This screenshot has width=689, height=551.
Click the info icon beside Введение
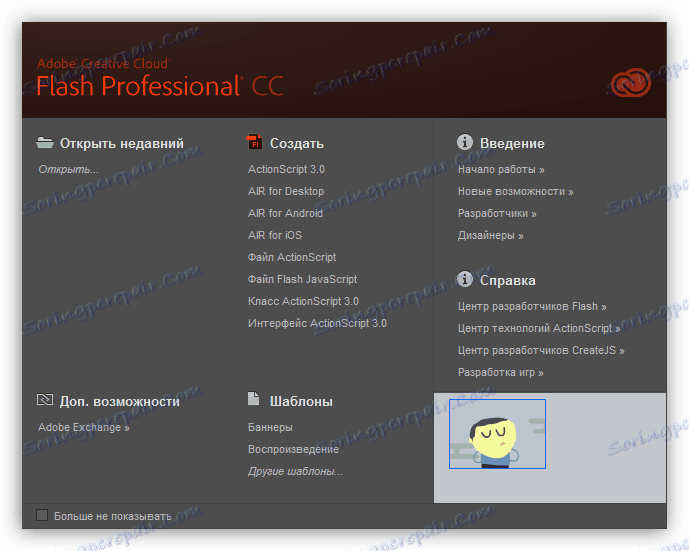point(465,142)
